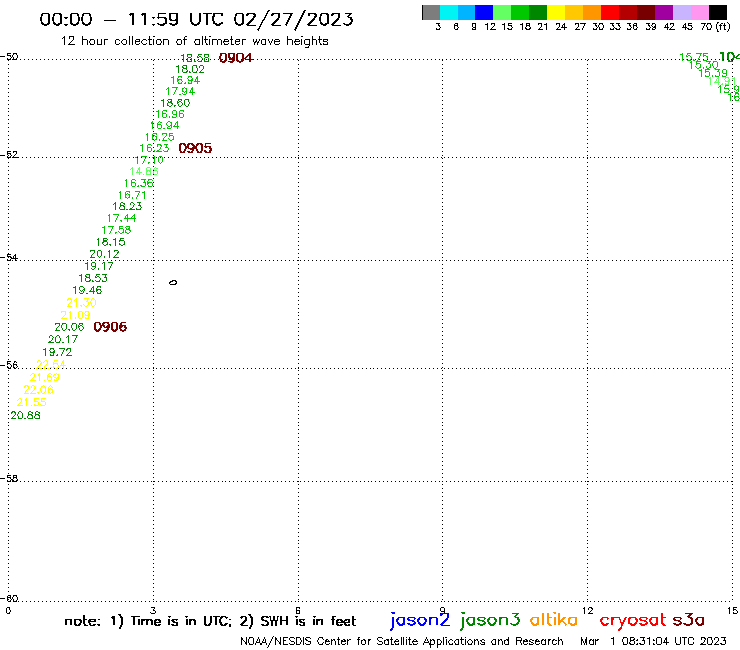Click the yellow value 22.54
The height and width of the screenshot is (650, 740).
click(51, 364)
